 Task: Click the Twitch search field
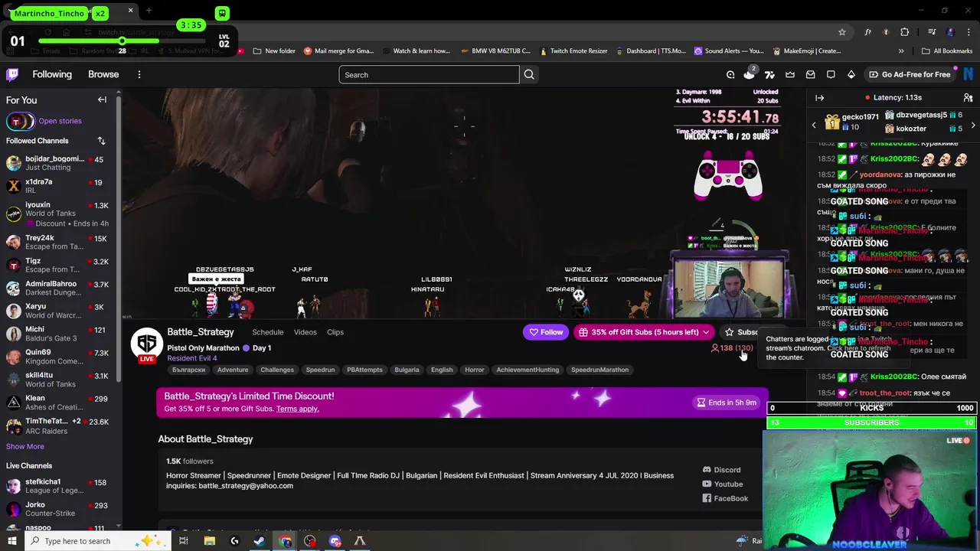[429, 74]
